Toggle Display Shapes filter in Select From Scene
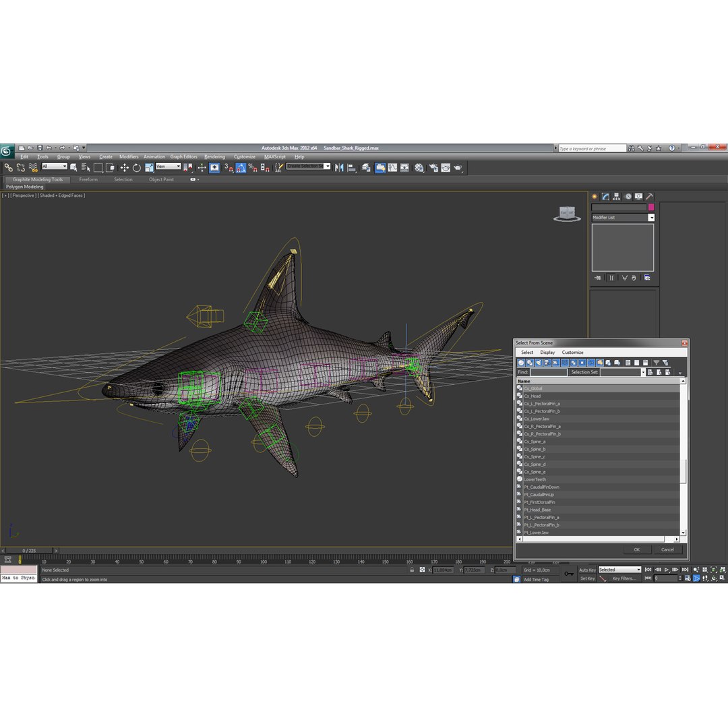728x728 pixels. pos(530,363)
